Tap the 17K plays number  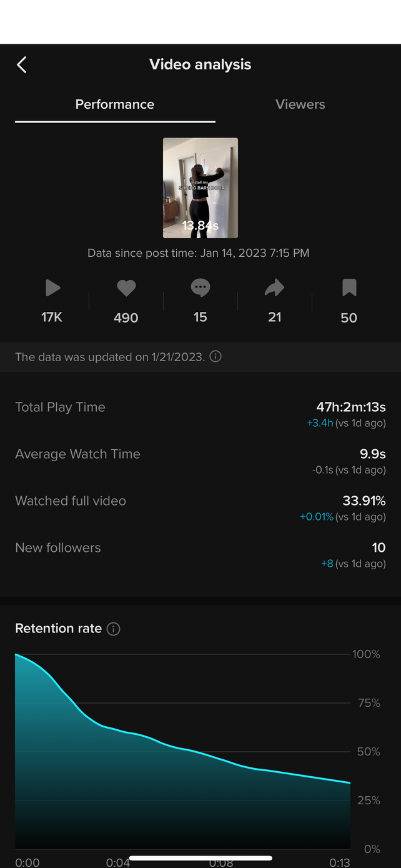pyautogui.click(x=52, y=317)
